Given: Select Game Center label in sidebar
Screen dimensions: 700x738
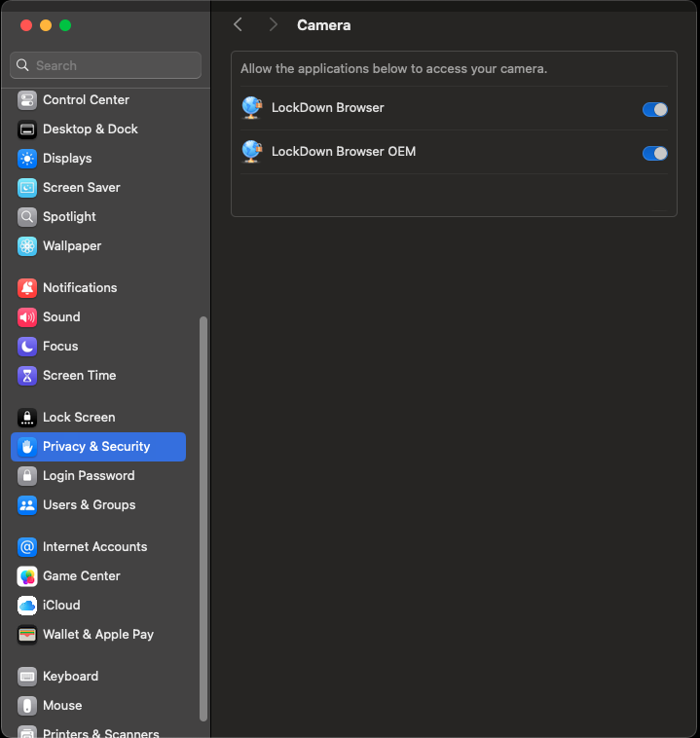Looking at the screenshot, I should (x=82, y=575).
